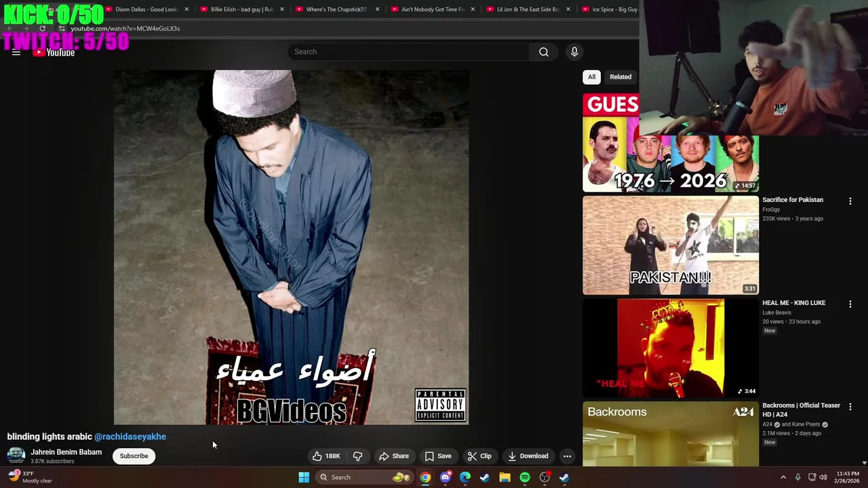Subscribe to Jahrein Benim Babam
The image size is (868, 488).
(x=134, y=456)
